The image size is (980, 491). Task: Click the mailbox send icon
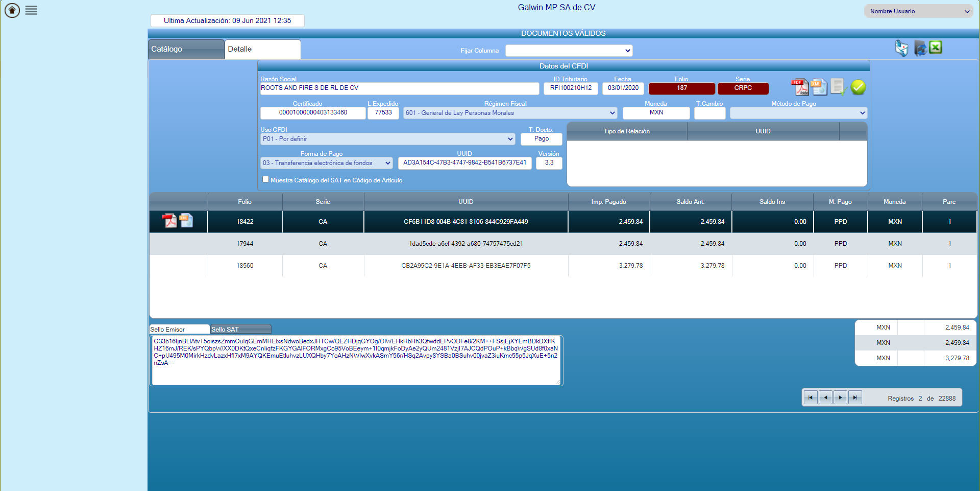[x=902, y=49]
